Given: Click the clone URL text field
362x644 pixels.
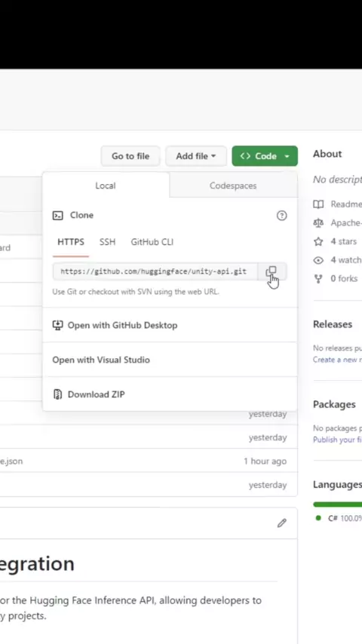Looking at the screenshot, I should click(155, 271).
